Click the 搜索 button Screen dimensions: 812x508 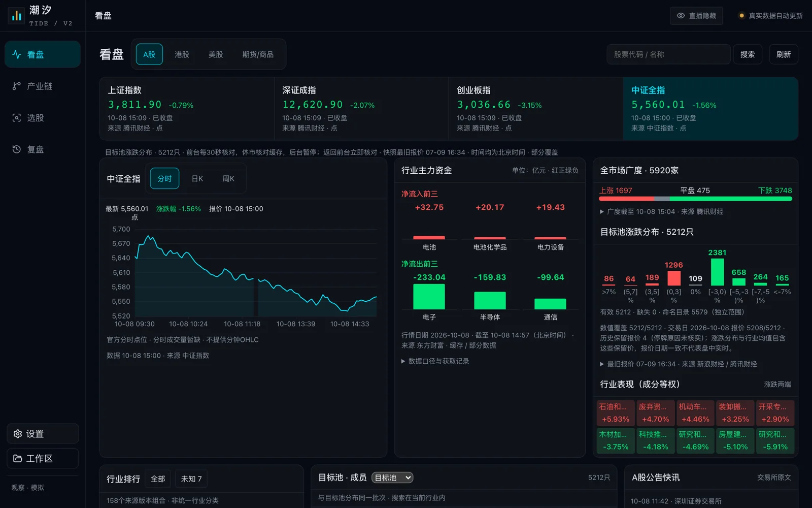(748, 54)
